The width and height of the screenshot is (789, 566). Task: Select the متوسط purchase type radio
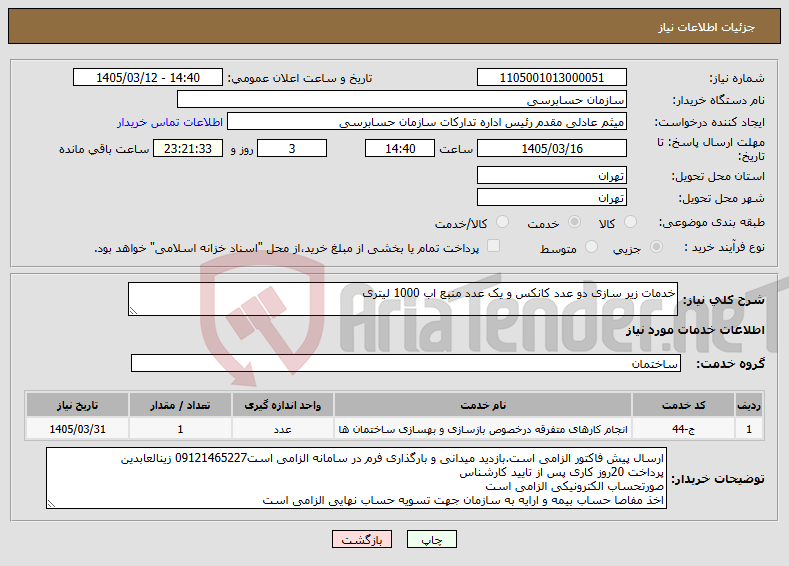click(x=591, y=247)
